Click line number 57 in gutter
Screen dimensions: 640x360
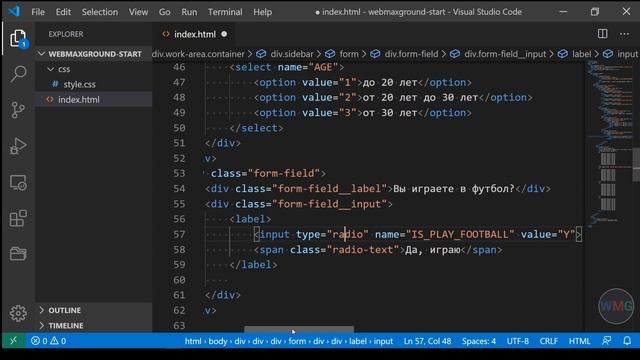[179, 234]
